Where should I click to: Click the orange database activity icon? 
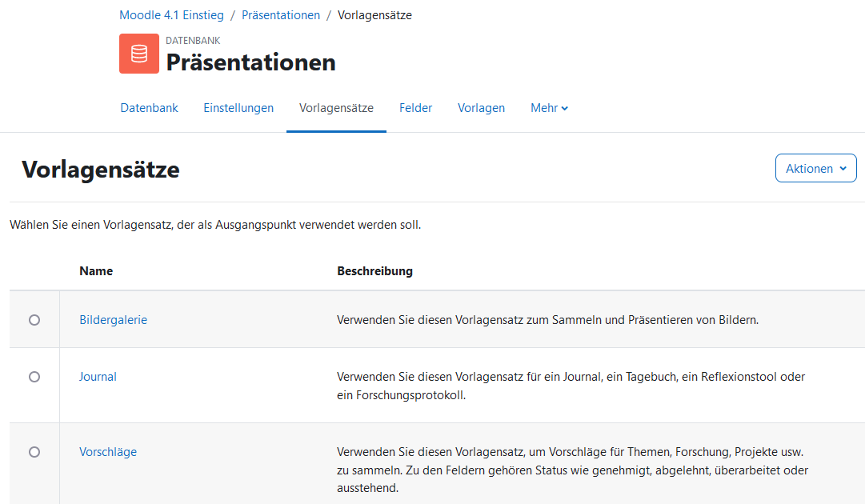coord(139,54)
